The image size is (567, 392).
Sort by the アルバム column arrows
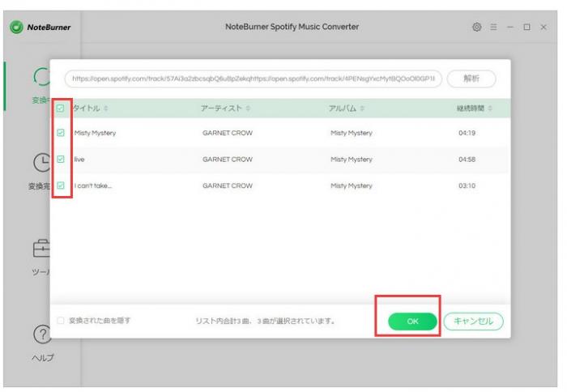(362, 109)
